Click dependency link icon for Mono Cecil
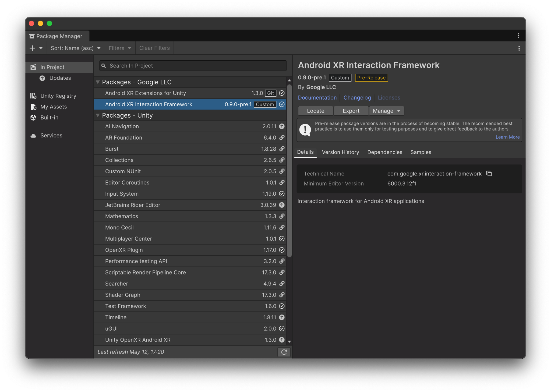551x392 pixels. tap(282, 228)
